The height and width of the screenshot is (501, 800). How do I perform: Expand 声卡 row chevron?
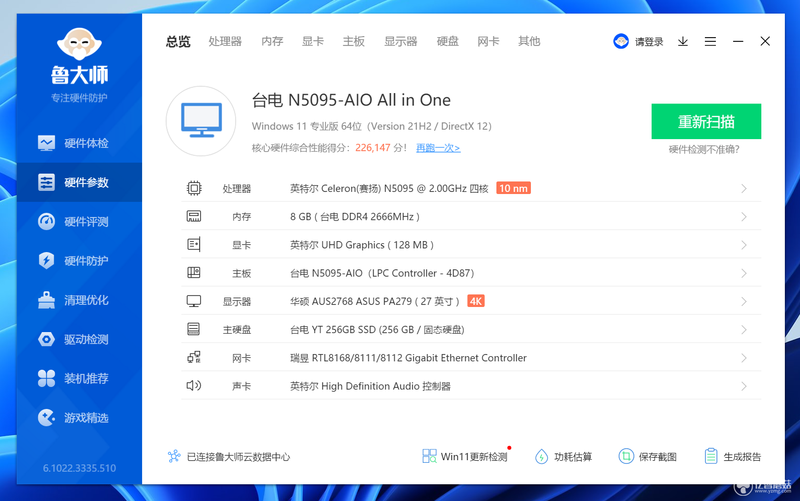click(x=744, y=386)
